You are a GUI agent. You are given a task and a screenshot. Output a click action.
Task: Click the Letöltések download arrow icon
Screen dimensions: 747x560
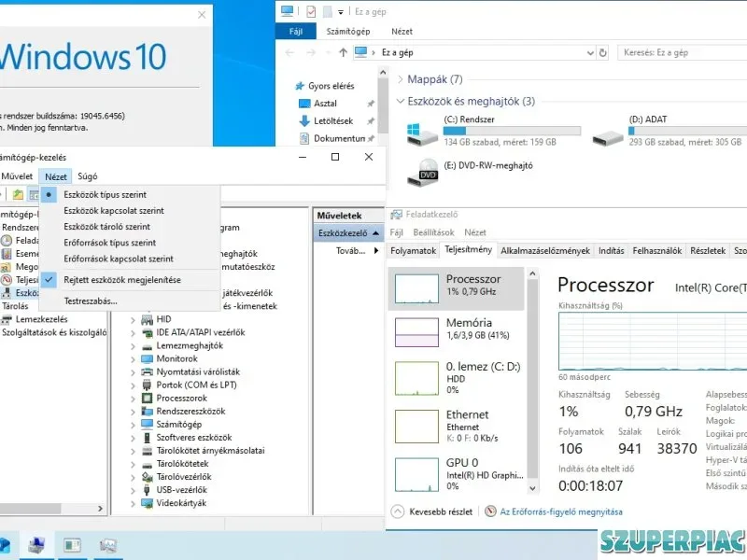(304, 121)
